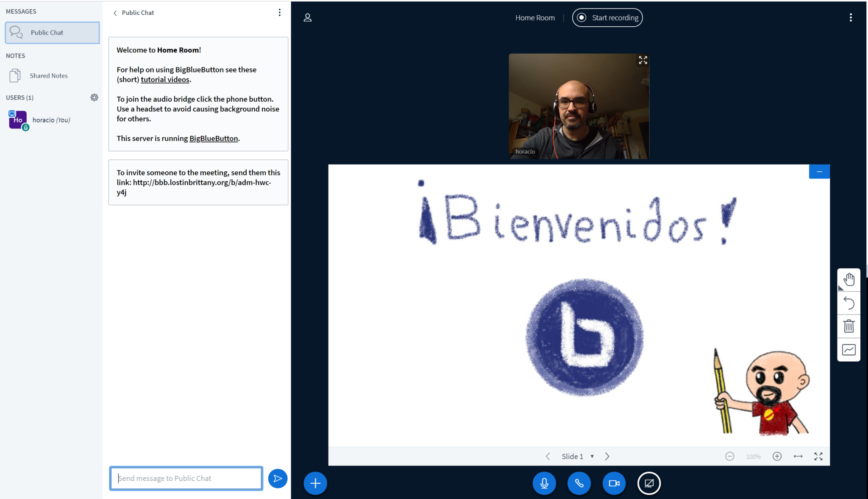
Task: Enable presentation fullscreen mode
Action: 819,456
